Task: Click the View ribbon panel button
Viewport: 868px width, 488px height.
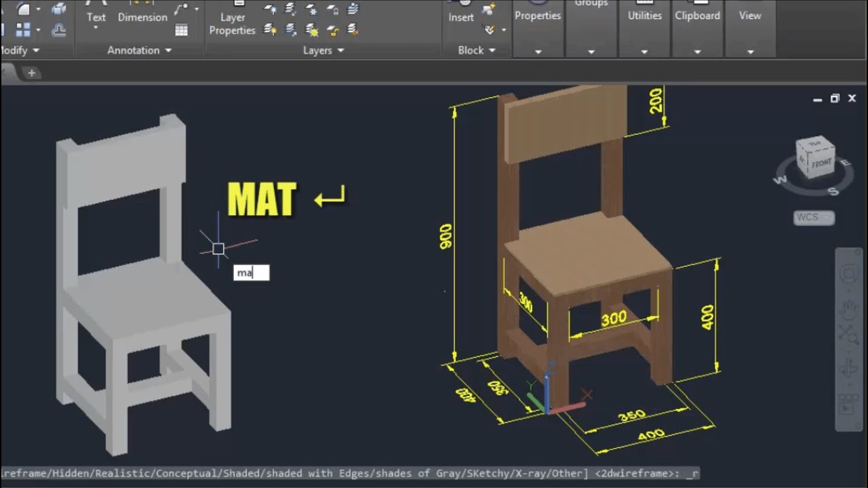Action: (x=750, y=28)
